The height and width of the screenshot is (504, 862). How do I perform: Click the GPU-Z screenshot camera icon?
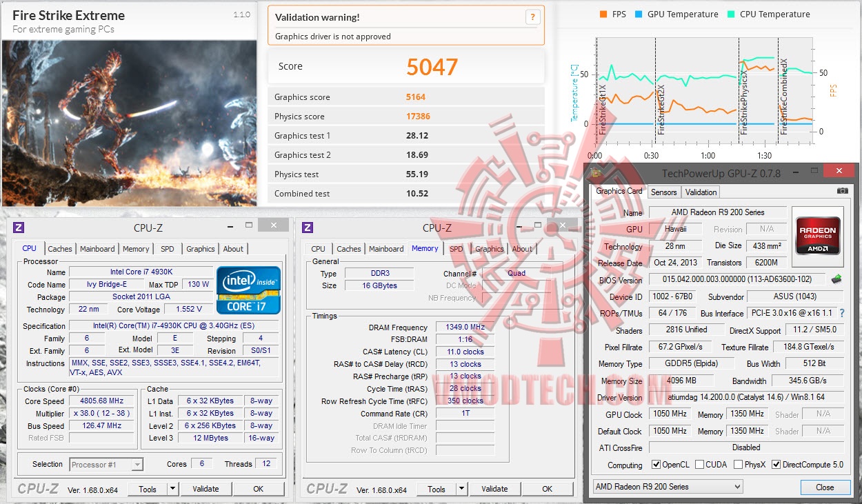click(x=842, y=191)
